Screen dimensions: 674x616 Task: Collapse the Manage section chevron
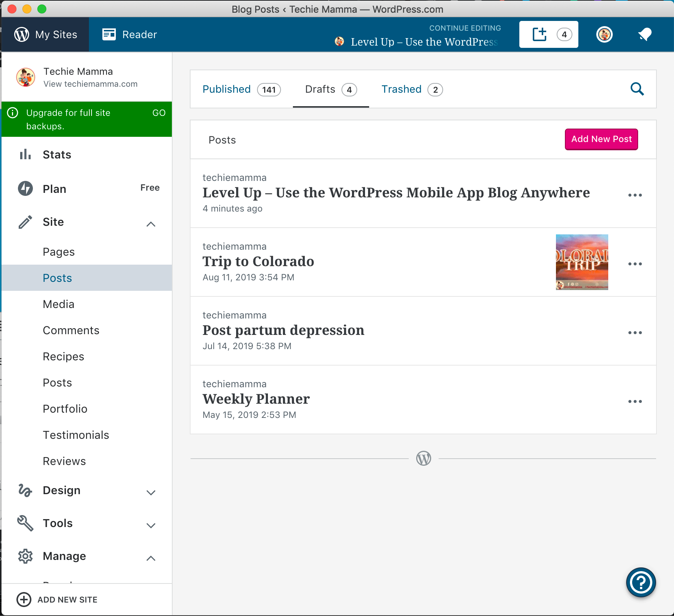(x=151, y=558)
